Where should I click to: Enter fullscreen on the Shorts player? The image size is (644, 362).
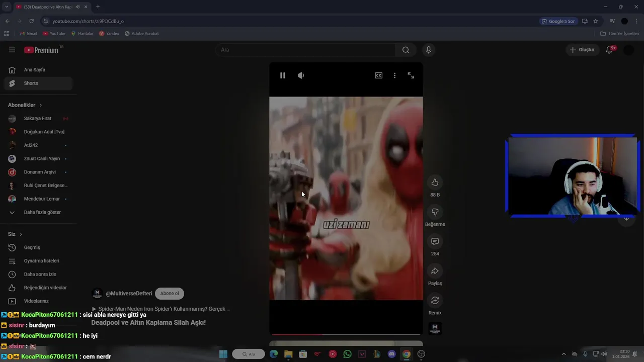tap(411, 75)
